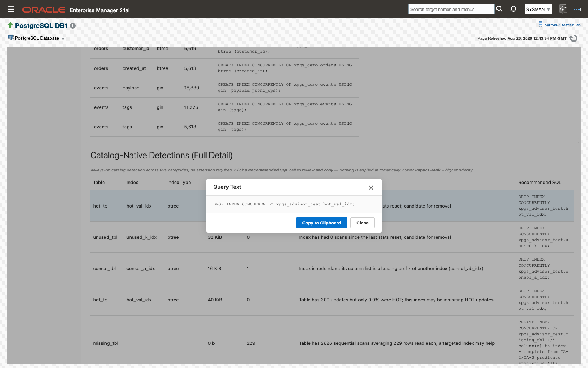Open Recommended SQL for 40 KiB hot_val_idx row

click(x=543, y=300)
